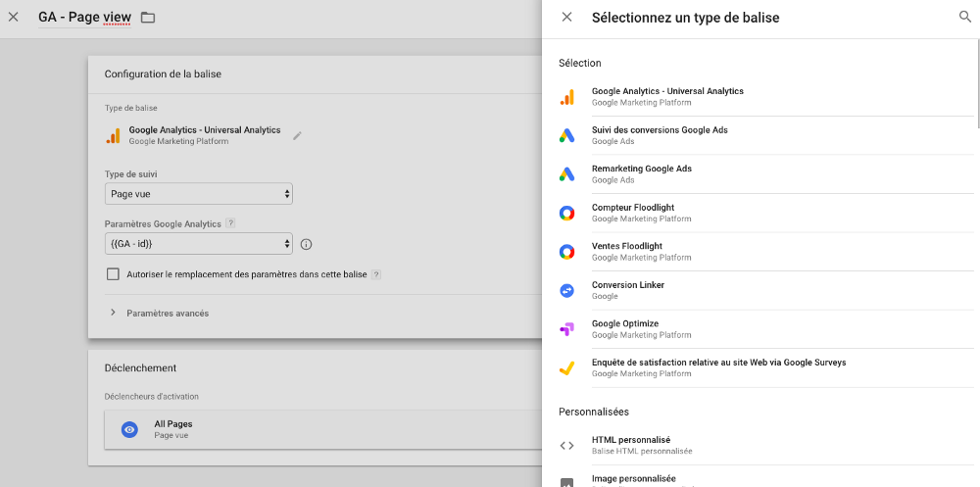The height and width of the screenshot is (487, 980).
Task: Select Suivi des conversions Google Ads
Action: pos(766,135)
